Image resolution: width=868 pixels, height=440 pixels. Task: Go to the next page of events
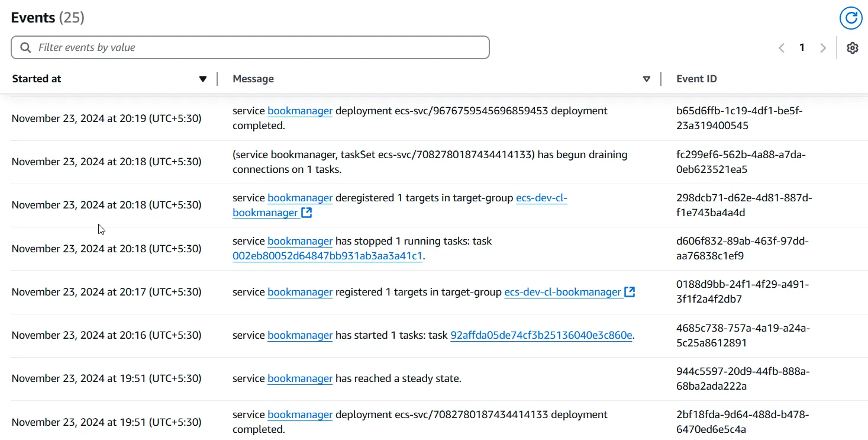822,48
